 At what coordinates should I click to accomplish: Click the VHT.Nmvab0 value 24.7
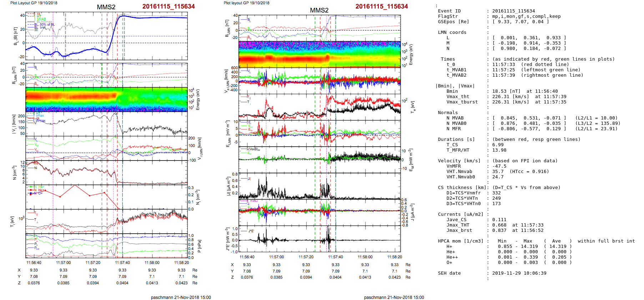tap(498, 177)
